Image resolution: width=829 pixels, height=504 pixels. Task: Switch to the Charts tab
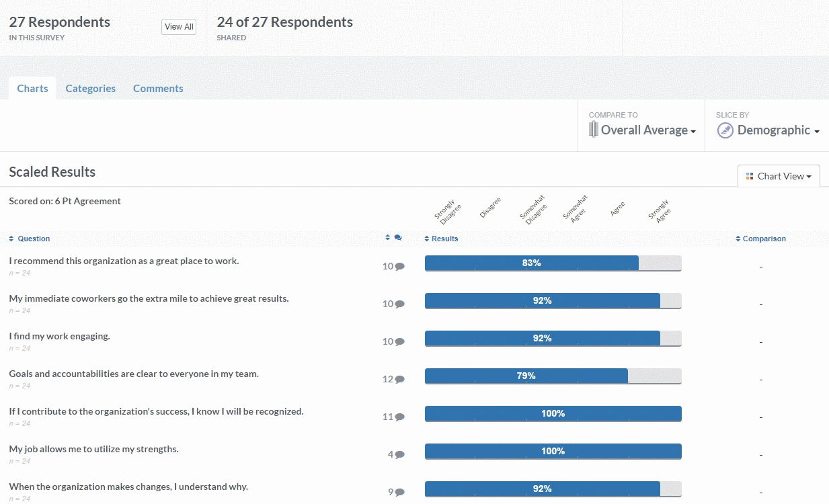(x=32, y=88)
